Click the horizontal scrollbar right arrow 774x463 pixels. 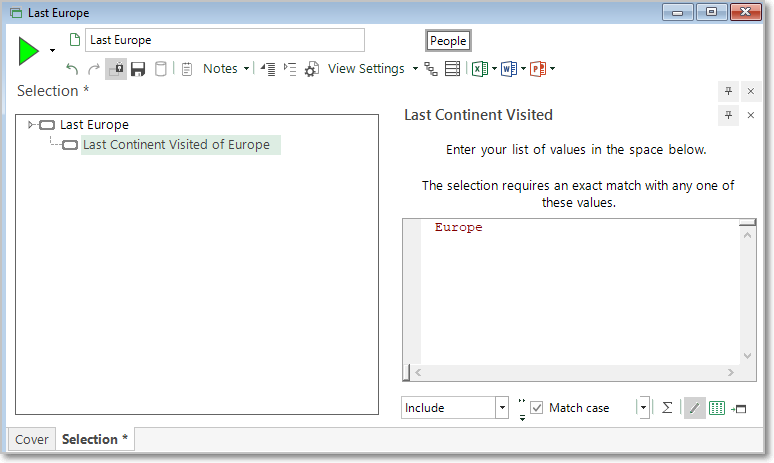click(x=731, y=373)
